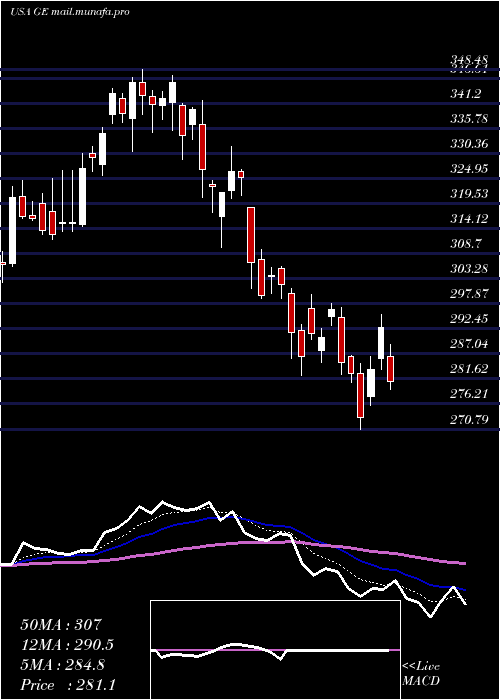Select the 335.78 price axis label
The width and height of the screenshot is (500, 700).
pos(469,119)
